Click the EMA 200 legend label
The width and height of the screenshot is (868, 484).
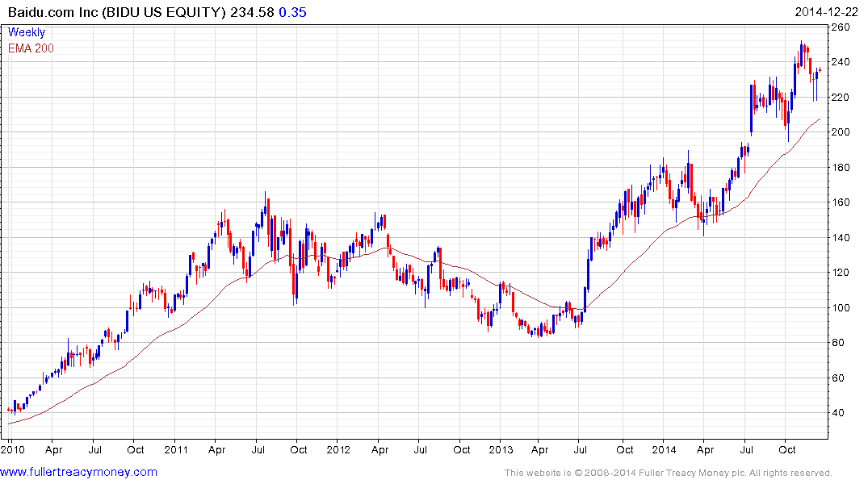point(31,48)
